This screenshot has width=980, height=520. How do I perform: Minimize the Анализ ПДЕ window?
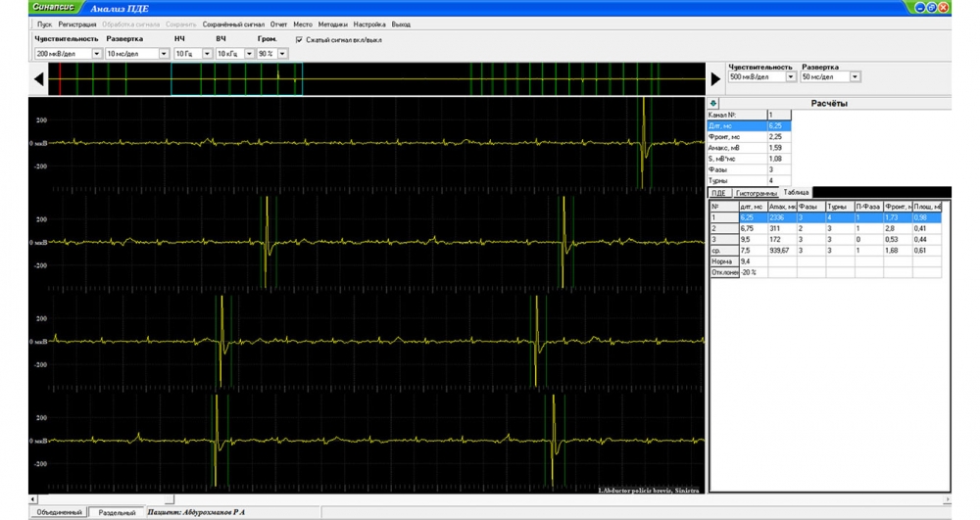tap(920, 8)
